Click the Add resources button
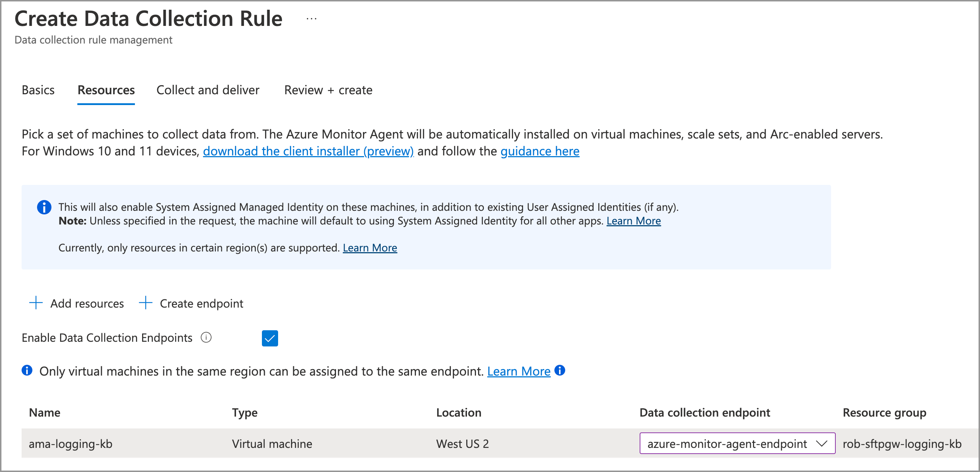This screenshot has height=472, width=980. tap(77, 304)
